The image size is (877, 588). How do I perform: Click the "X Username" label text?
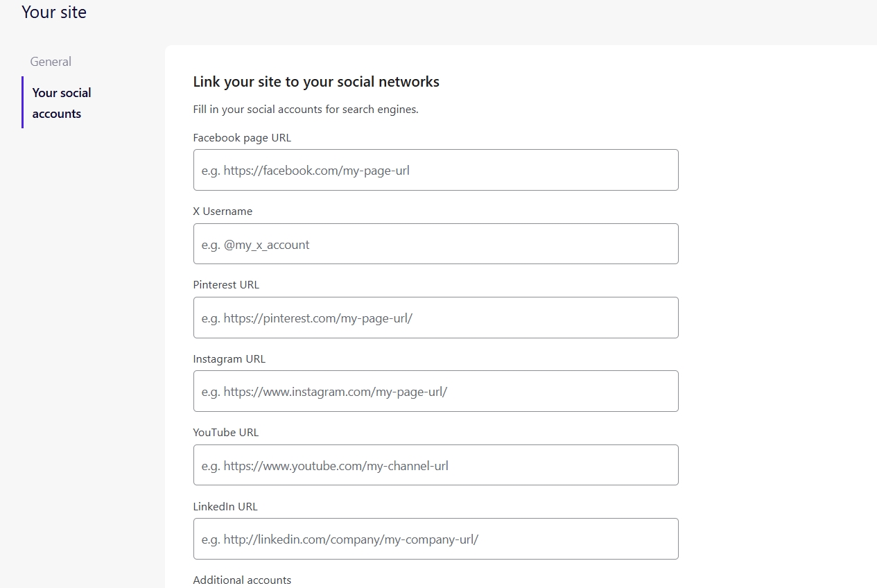(x=223, y=211)
